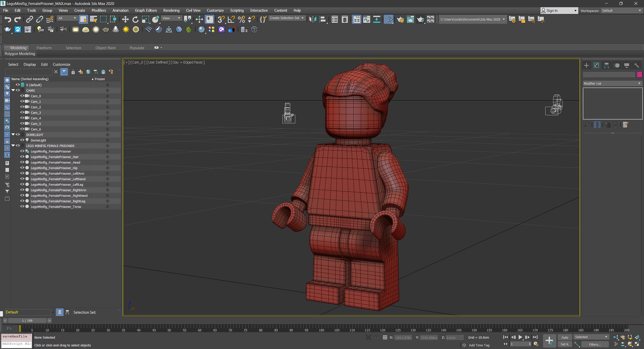The image size is (644, 349).
Task: Open the Modifiers menu
Action: pos(99,10)
